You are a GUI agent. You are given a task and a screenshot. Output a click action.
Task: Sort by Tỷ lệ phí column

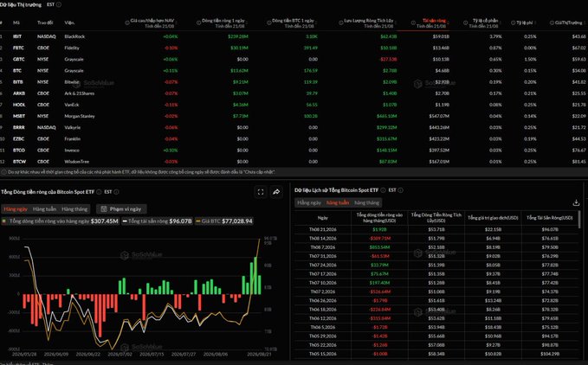point(535,22)
